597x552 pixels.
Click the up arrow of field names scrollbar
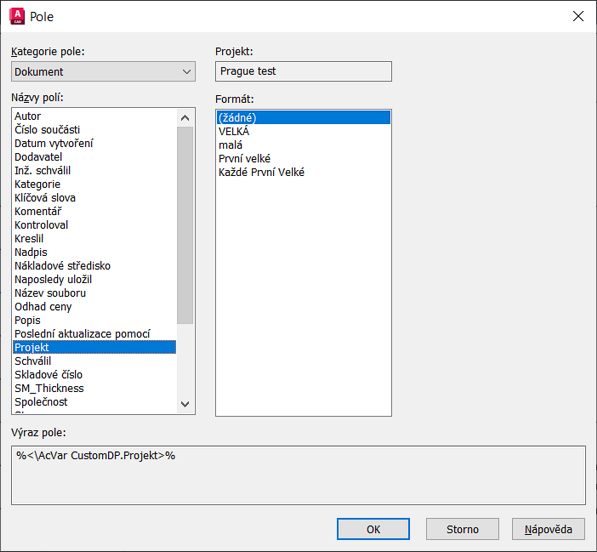click(185, 118)
